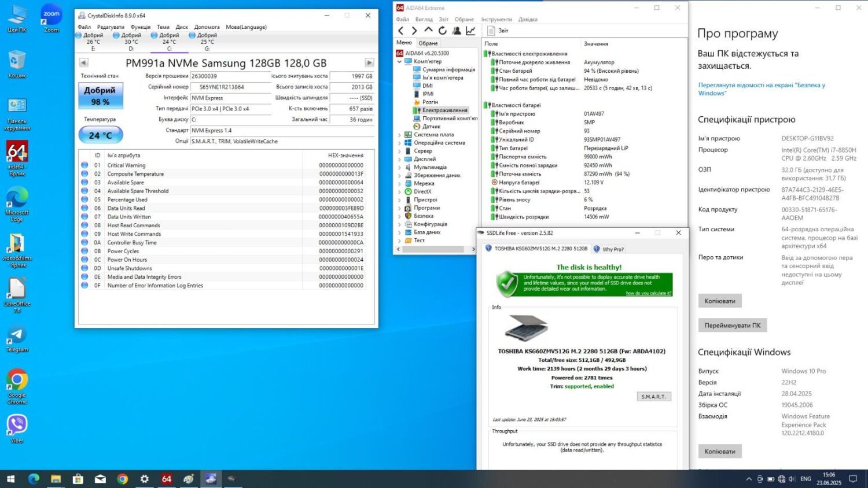Click the AIDA64 back arrow icon

pyautogui.click(x=401, y=31)
